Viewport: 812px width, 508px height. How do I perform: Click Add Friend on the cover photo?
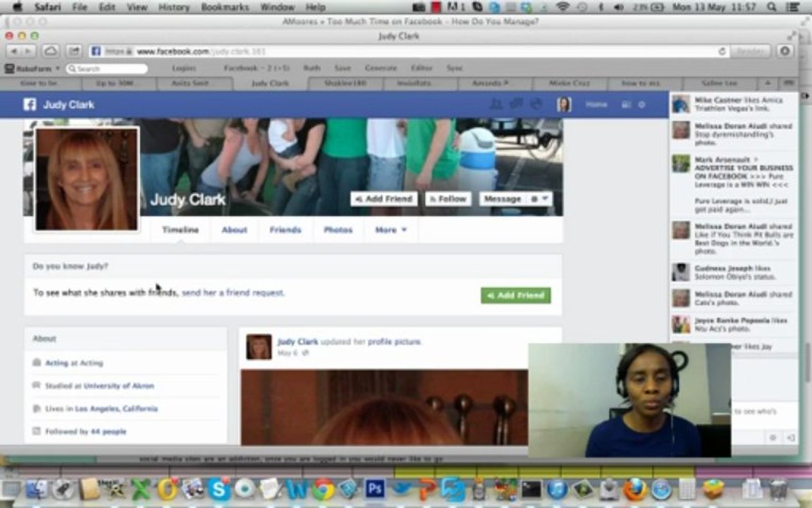coord(383,199)
